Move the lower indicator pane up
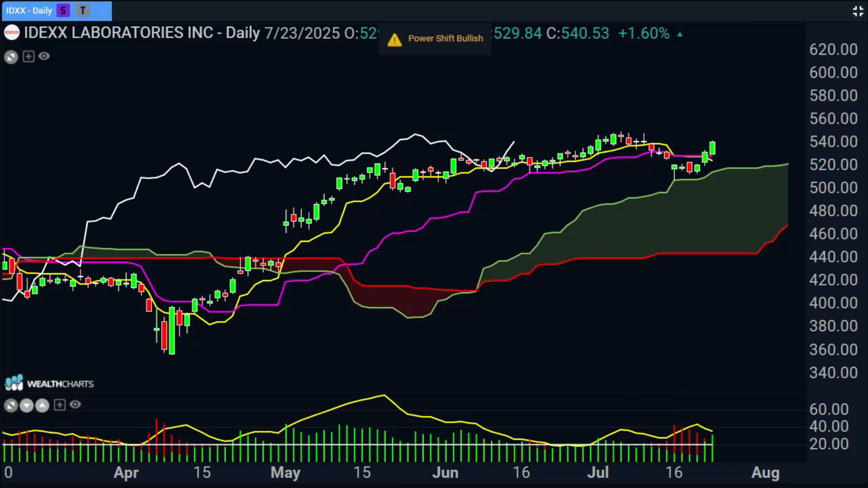Image resolution: width=868 pixels, height=488 pixels. click(42, 405)
